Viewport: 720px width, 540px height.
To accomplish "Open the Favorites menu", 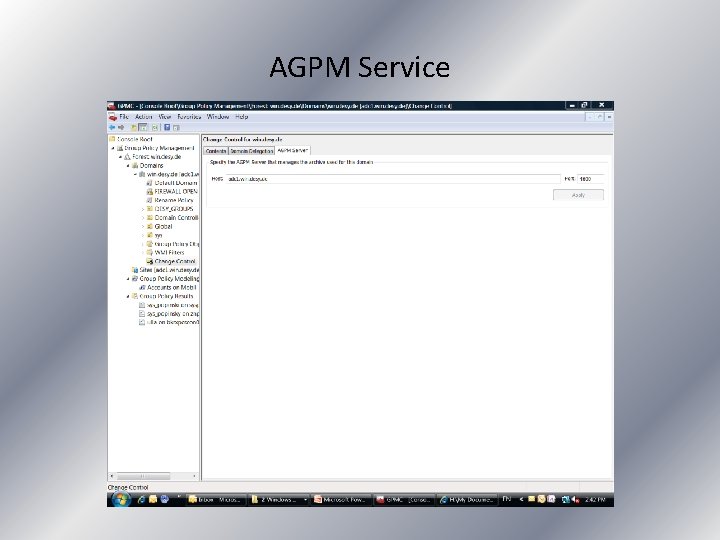I will coord(189,117).
